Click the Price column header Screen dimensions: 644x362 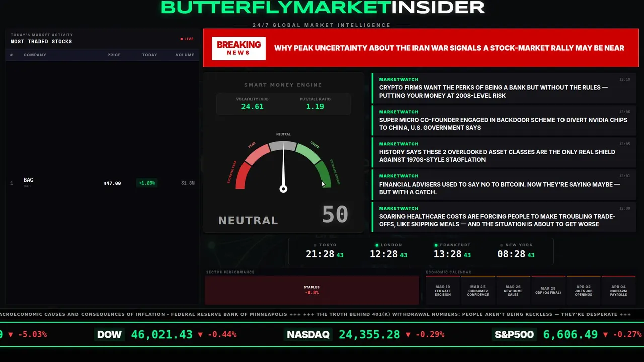click(114, 55)
